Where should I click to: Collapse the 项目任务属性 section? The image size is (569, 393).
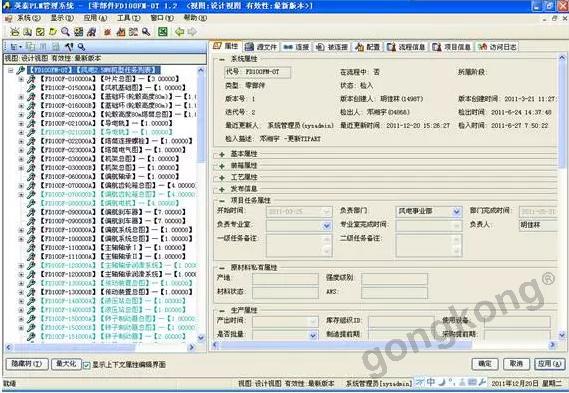click(x=222, y=201)
